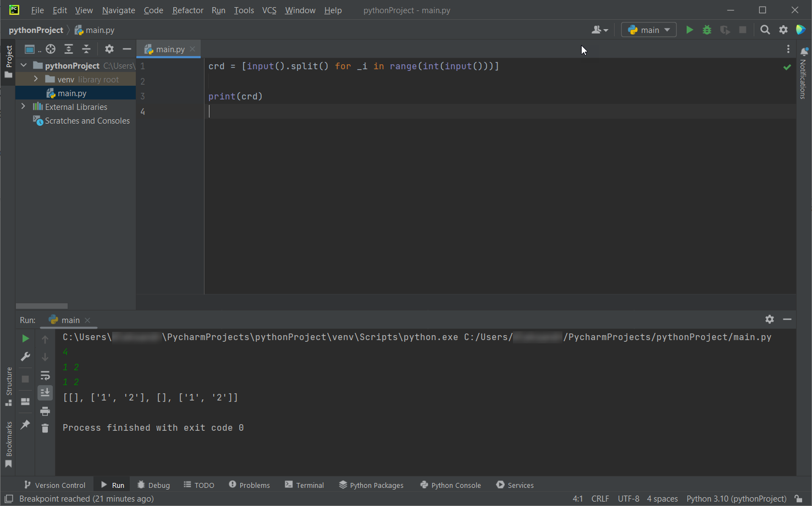Open Debug tool window

coord(153,485)
